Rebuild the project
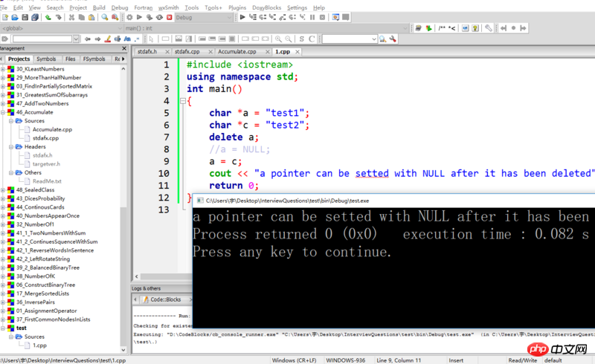This screenshot has height=364, width=595. [x=159, y=17]
